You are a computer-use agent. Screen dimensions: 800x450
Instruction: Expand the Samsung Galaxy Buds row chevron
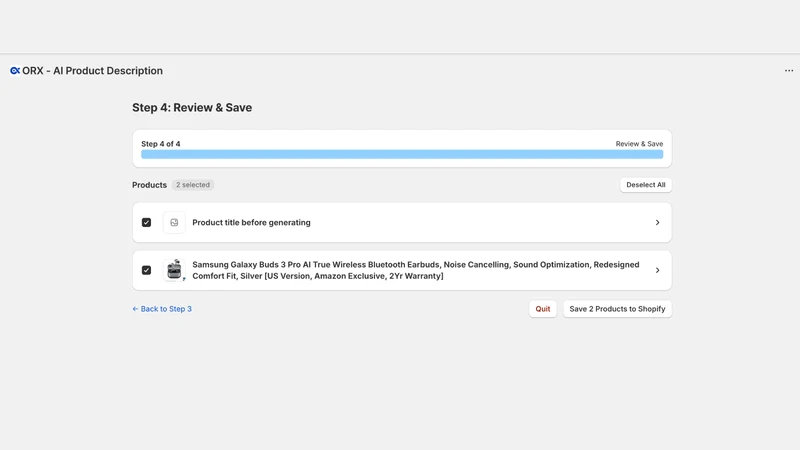(x=657, y=270)
